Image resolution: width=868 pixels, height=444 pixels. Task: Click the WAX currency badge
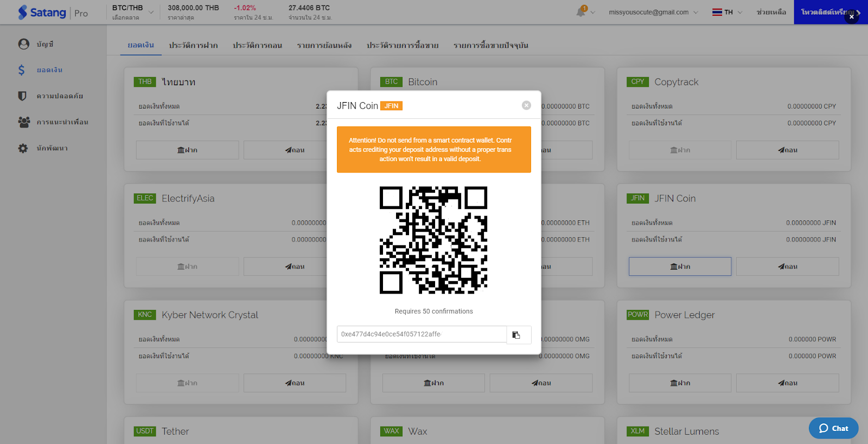tap(392, 431)
